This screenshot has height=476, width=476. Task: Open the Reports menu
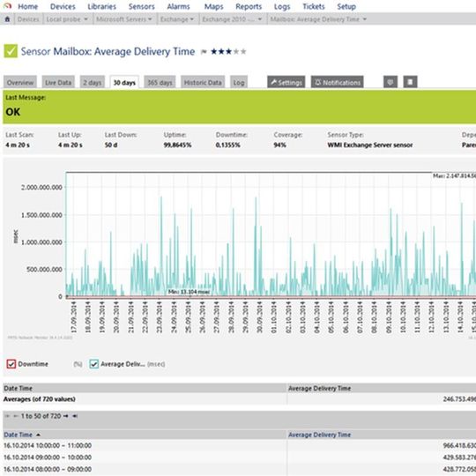pyautogui.click(x=249, y=6)
